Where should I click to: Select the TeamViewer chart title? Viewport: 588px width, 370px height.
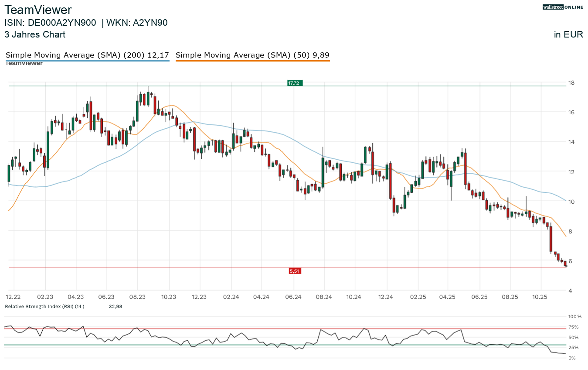tap(38, 10)
